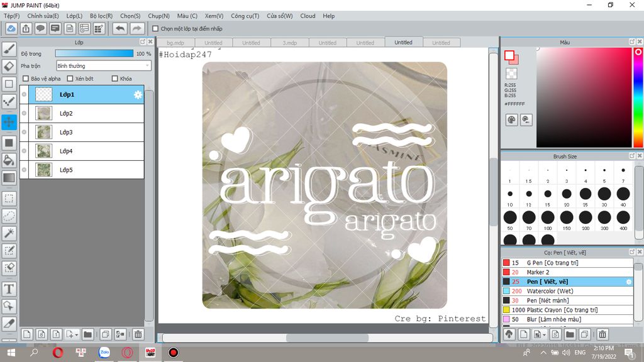Open the Tệp(F) menu
644x362 pixels.
(12, 16)
